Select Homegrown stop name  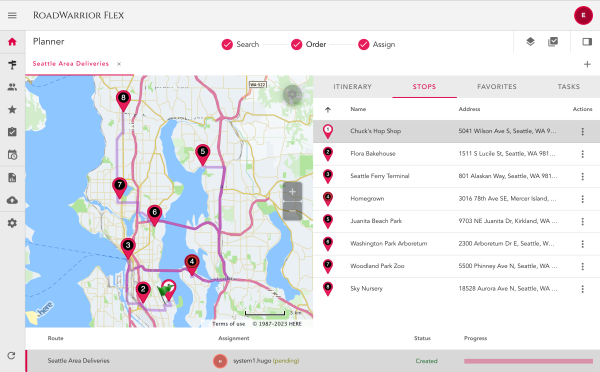367,199
